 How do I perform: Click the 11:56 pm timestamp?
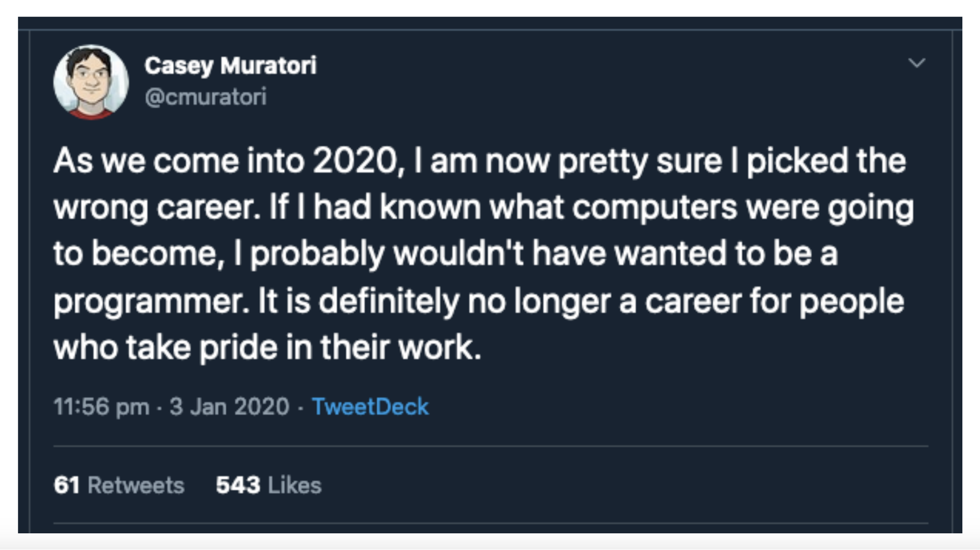[101, 407]
